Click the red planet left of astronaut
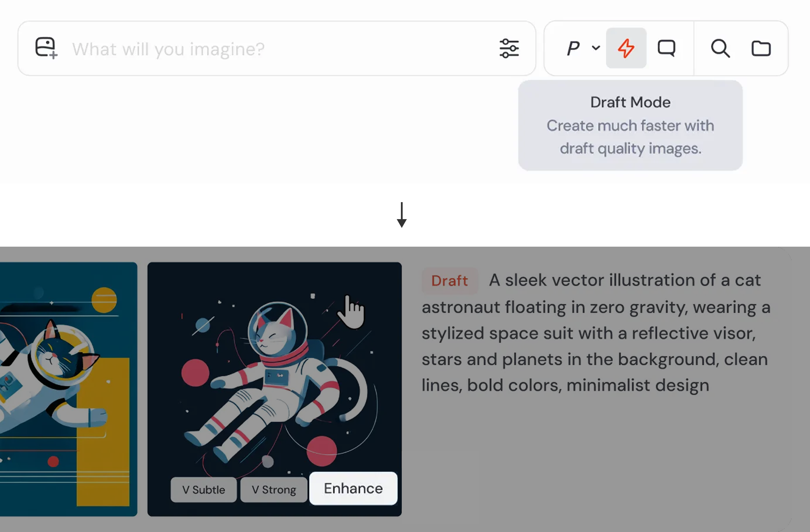This screenshot has width=810, height=532. (x=195, y=372)
